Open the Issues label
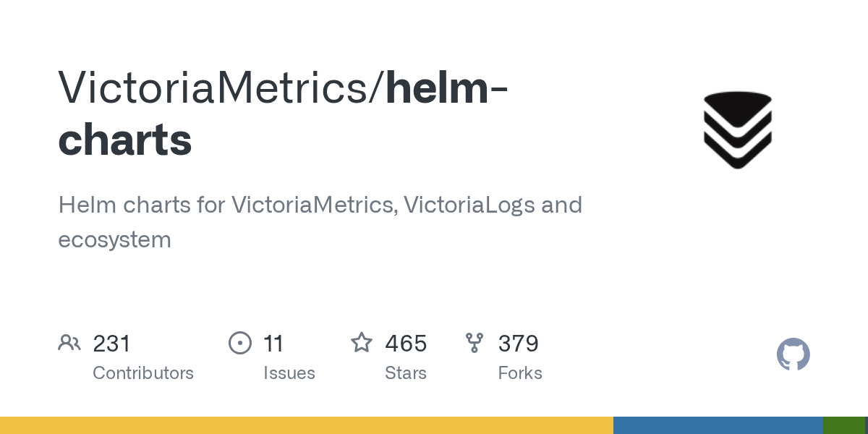This screenshot has width=868, height=434. pos(289,373)
